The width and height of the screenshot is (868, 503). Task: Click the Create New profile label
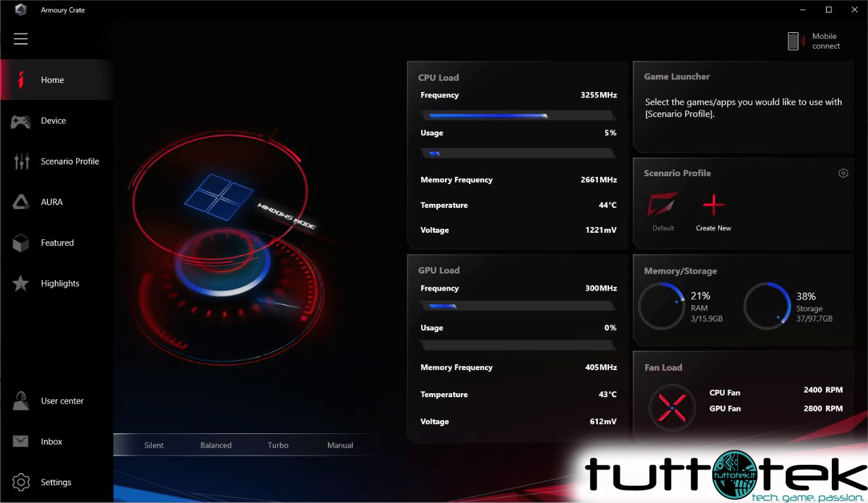pos(714,228)
